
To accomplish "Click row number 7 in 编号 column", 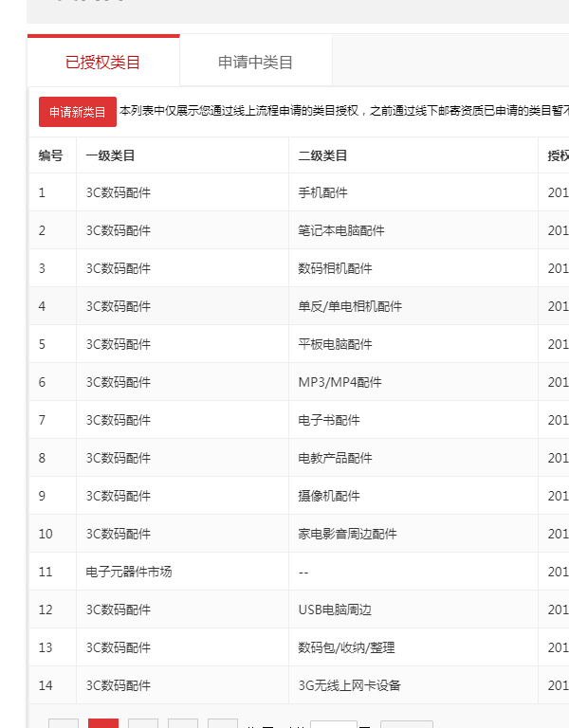I will click(x=43, y=420).
